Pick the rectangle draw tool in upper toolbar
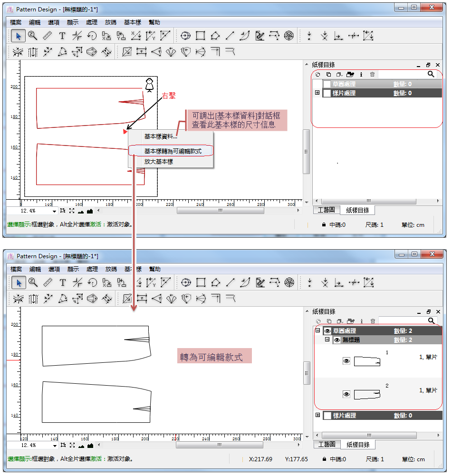Screen dimensions: 452x476 [x=200, y=36]
